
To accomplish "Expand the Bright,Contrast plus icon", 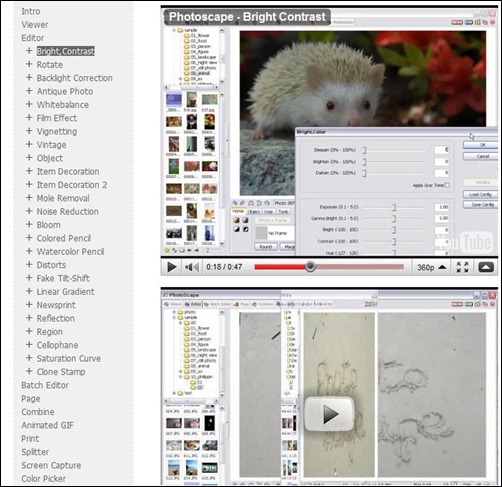I will coord(29,51).
